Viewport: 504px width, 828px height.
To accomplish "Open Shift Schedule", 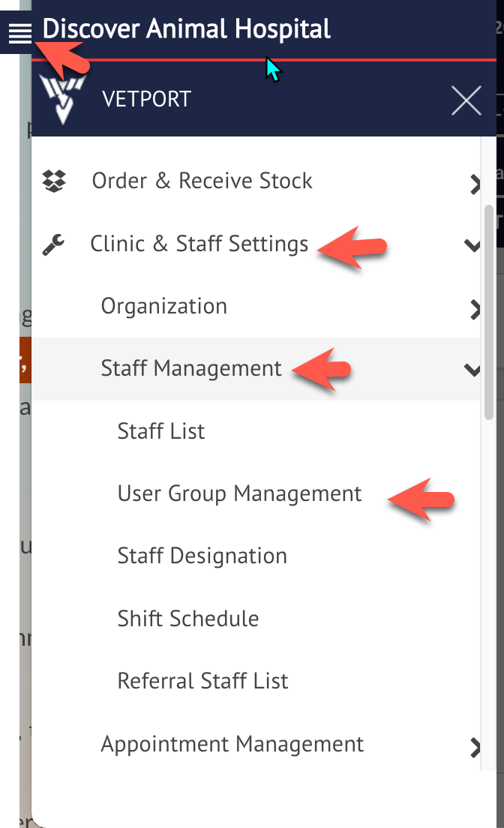I will coord(188,618).
